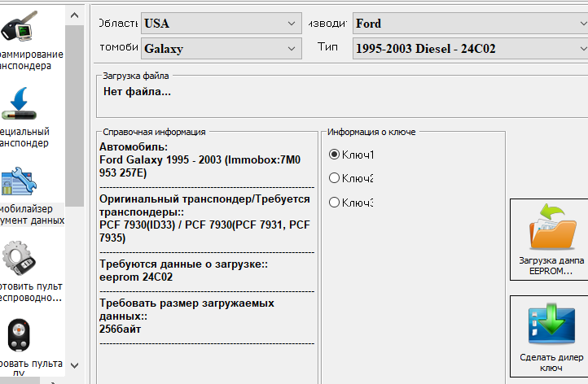Click the green download arrow dealer key icon
Image resolution: width=588 pixels, height=384 pixels.
[551, 324]
